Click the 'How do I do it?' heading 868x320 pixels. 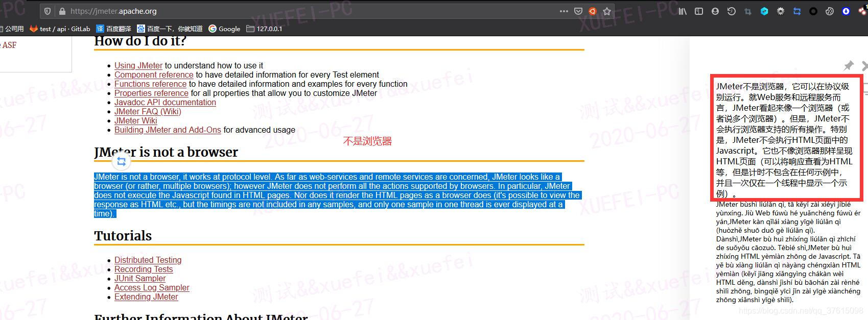point(140,41)
